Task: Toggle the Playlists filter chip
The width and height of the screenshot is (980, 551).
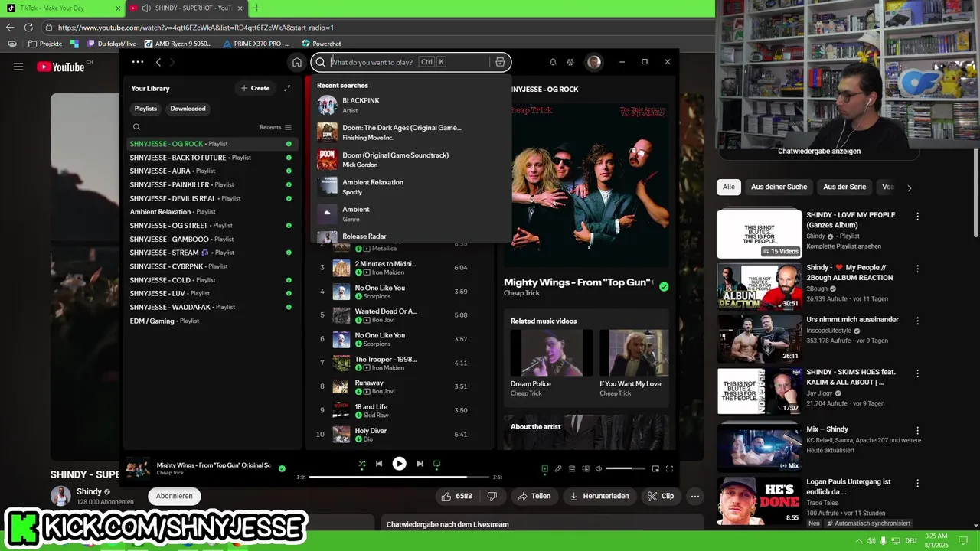Action: (145, 109)
